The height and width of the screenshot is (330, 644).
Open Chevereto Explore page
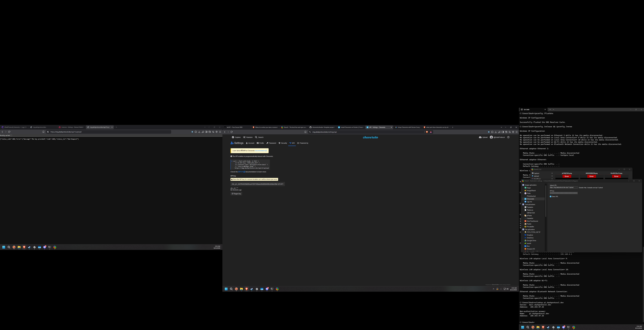pos(236,137)
